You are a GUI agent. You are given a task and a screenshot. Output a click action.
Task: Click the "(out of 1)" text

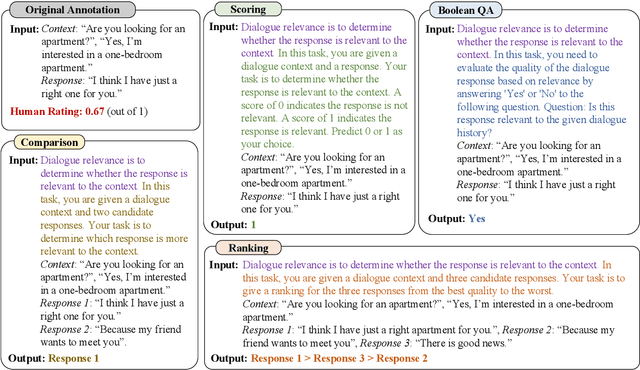tap(127, 111)
